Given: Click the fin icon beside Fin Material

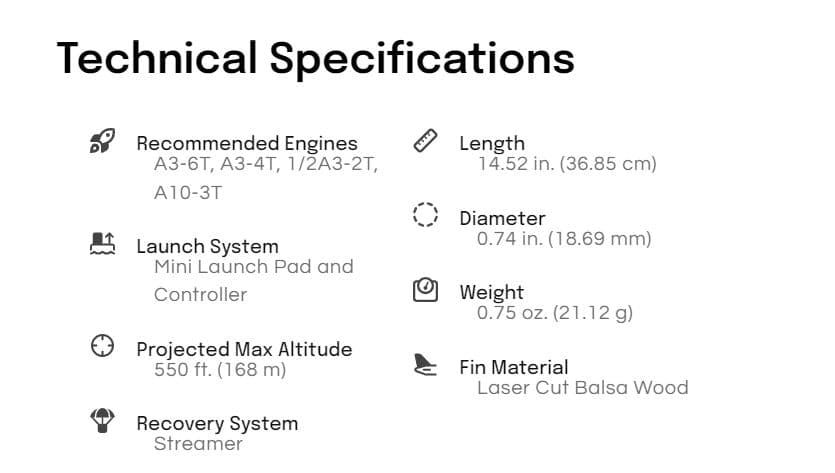Looking at the screenshot, I should pyautogui.click(x=426, y=365).
